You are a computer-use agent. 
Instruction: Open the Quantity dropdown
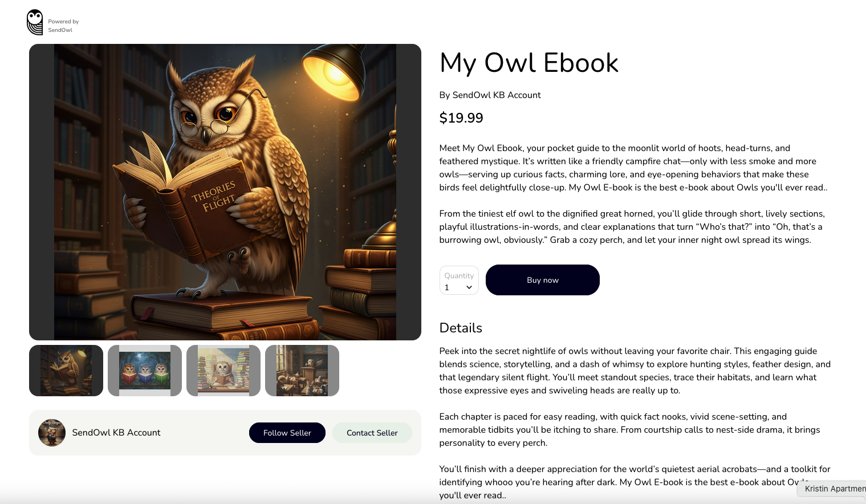[x=459, y=281]
